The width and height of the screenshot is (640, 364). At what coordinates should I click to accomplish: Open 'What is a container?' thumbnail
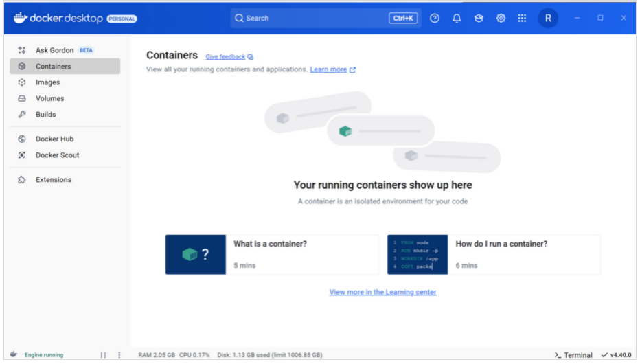pos(196,255)
